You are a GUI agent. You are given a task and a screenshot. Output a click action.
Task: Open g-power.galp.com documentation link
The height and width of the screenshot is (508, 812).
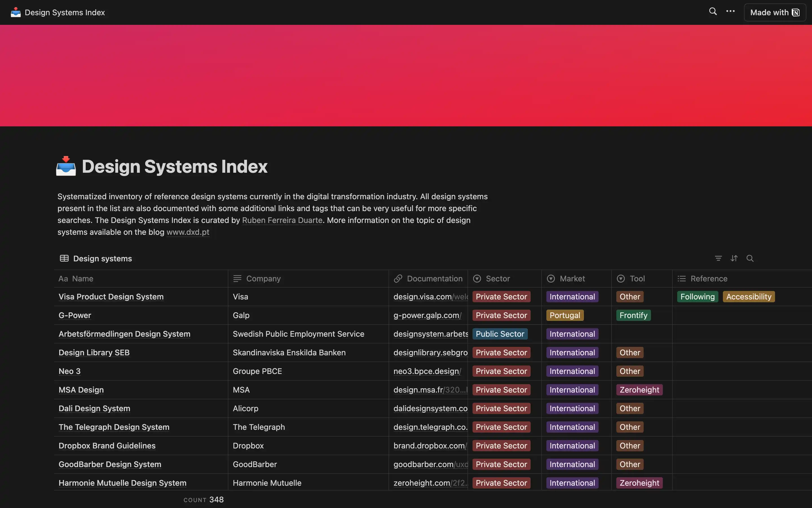click(427, 316)
